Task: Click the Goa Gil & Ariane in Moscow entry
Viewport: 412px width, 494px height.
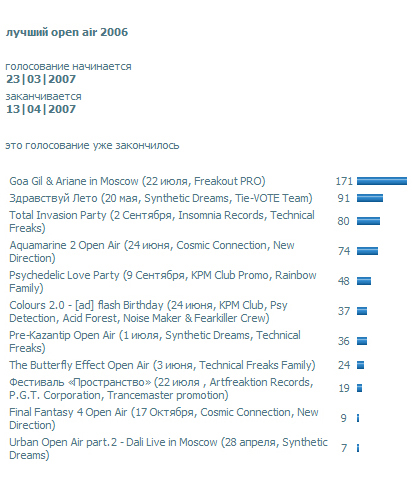Action: click(137, 181)
